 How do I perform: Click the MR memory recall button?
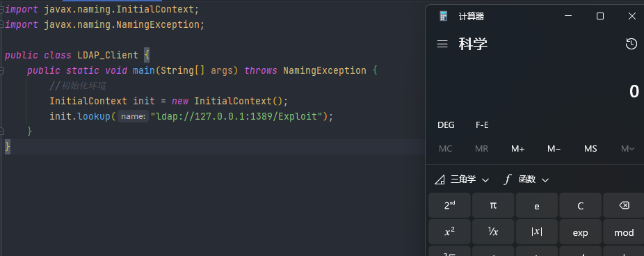pos(482,149)
